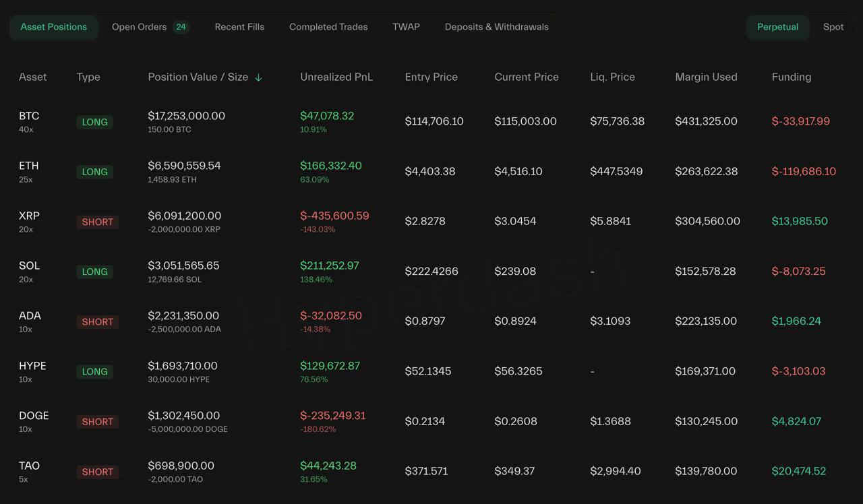Screen dimensions: 863x504
Task: Sort by Funding column header
Action: click(792, 77)
